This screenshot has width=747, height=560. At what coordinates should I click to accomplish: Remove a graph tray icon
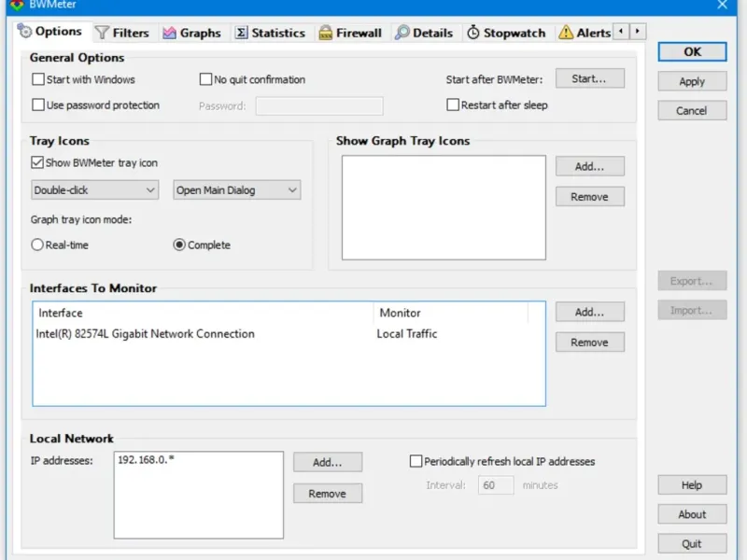(590, 197)
